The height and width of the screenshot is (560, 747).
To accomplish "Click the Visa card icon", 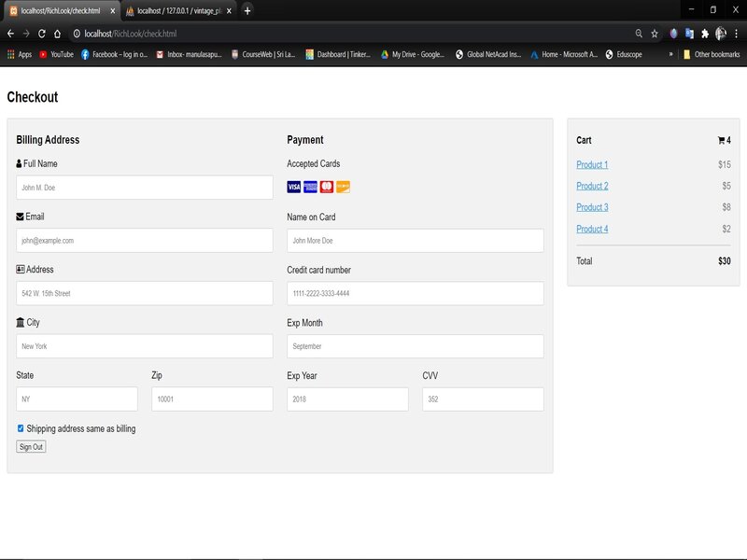I will pyautogui.click(x=294, y=187).
